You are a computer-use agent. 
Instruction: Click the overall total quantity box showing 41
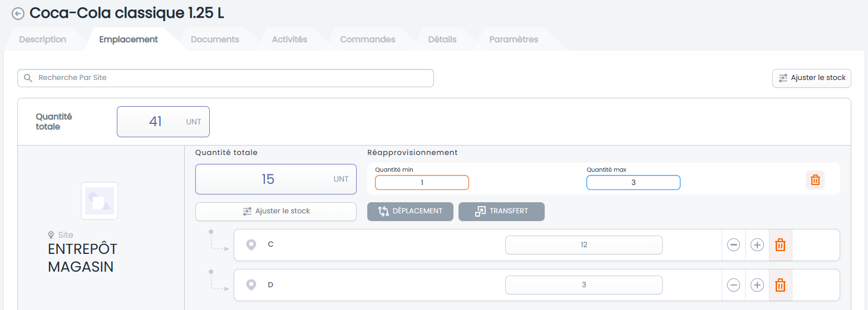coord(163,122)
